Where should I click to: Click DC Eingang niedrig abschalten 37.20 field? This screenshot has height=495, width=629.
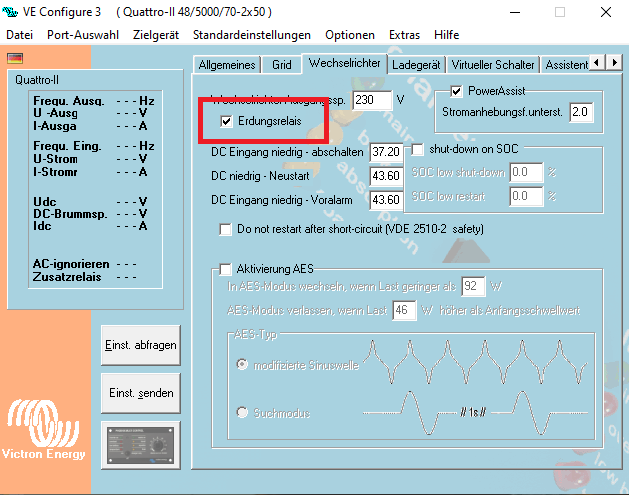coord(386,152)
